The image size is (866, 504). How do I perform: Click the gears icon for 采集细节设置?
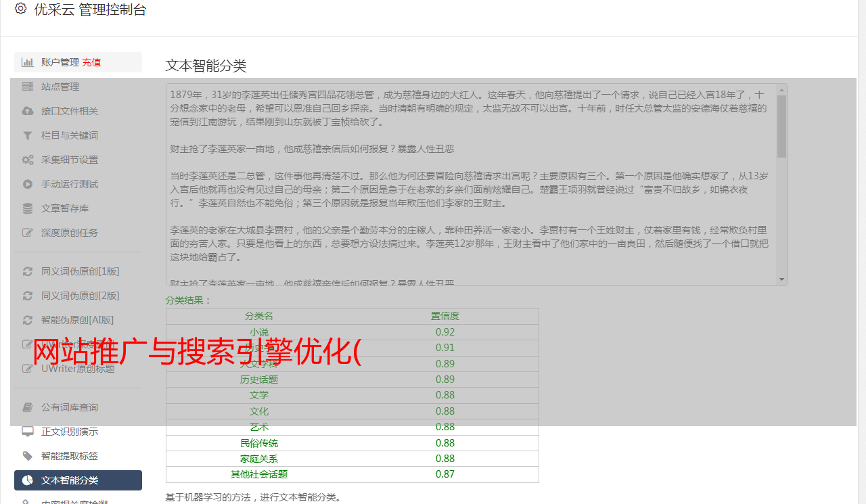(28, 160)
